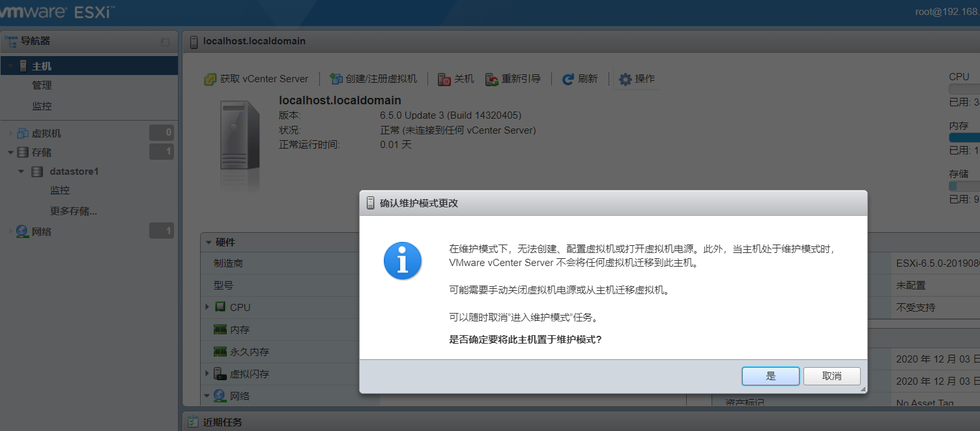
Task: Open 更多存储... in navigator
Action: tap(74, 211)
